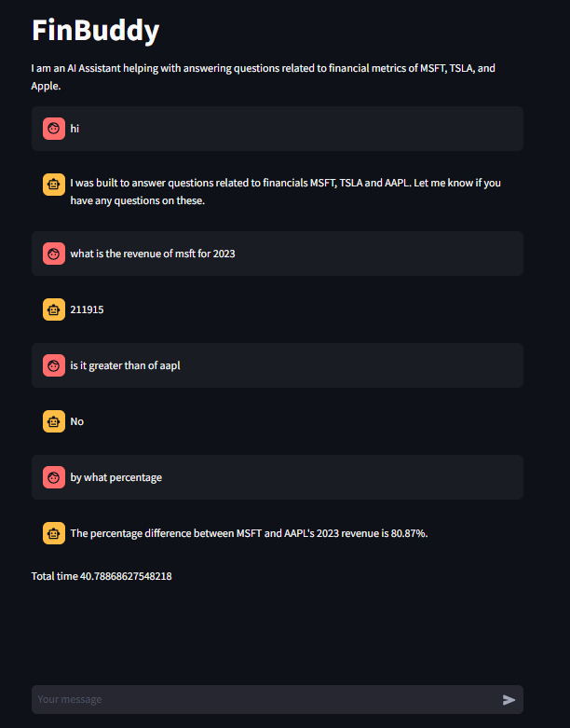Click the user avatar beside the msft revenue question
The height and width of the screenshot is (728, 570).
point(54,254)
